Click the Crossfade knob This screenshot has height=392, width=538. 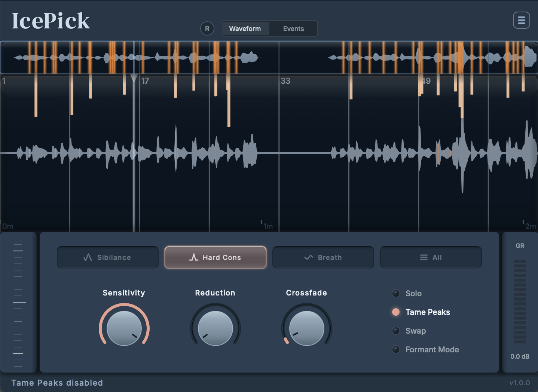click(307, 328)
